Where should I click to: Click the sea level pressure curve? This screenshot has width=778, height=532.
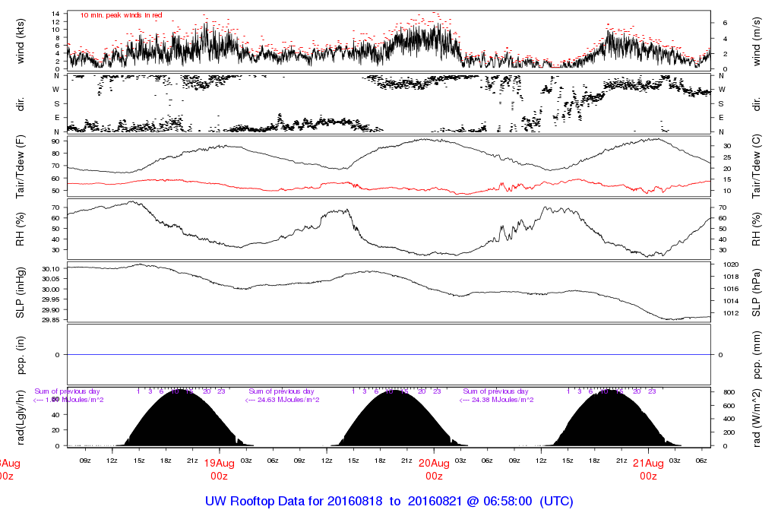(x=304, y=283)
